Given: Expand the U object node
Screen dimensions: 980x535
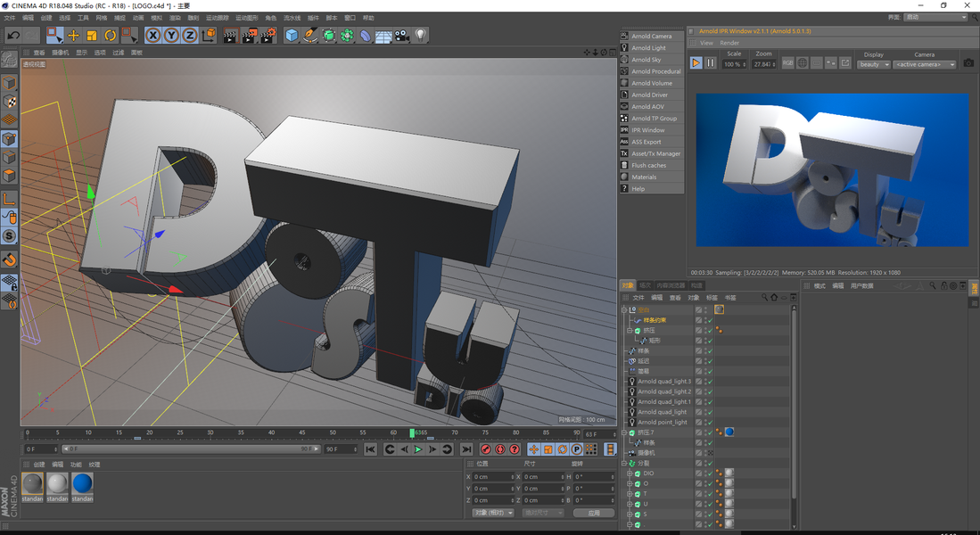Looking at the screenshot, I should pyautogui.click(x=630, y=504).
